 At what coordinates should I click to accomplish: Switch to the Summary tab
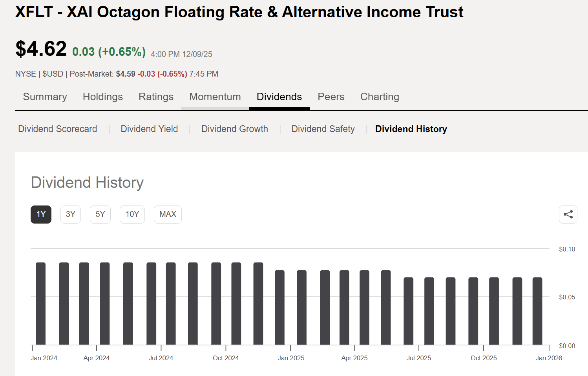point(45,97)
